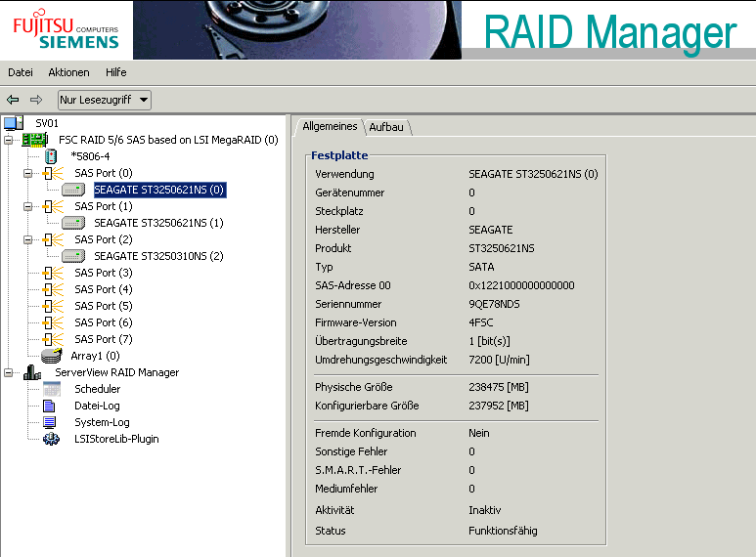Screen dimensions: 756x557
Task: Open the Datei menu
Action: pyautogui.click(x=21, y=72)
